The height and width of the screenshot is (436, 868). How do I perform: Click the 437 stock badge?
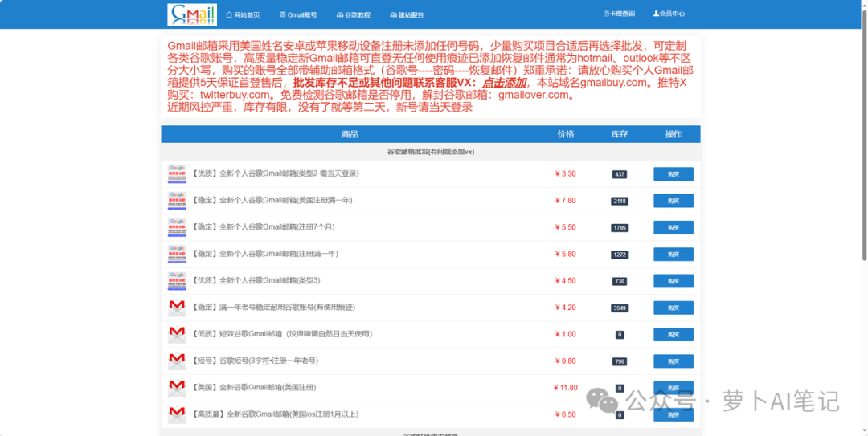[620, 174]
